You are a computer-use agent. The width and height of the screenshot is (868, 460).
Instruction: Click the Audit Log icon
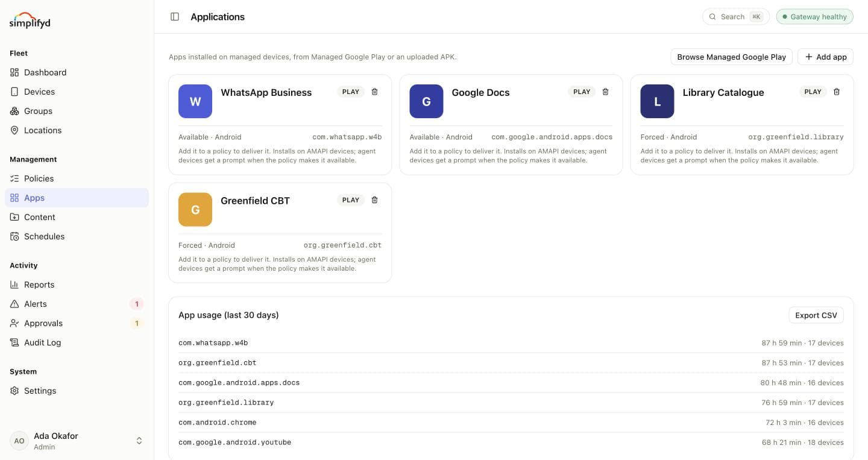pyautogui.click(x=14, y=342)
